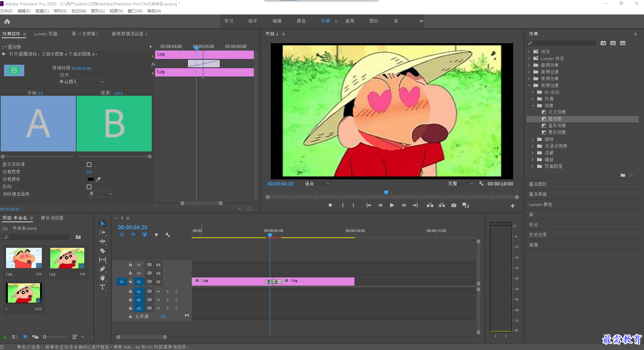
Task: Toggle V1 track output eye
Action: pyautogui.click(x=158, y=282)
